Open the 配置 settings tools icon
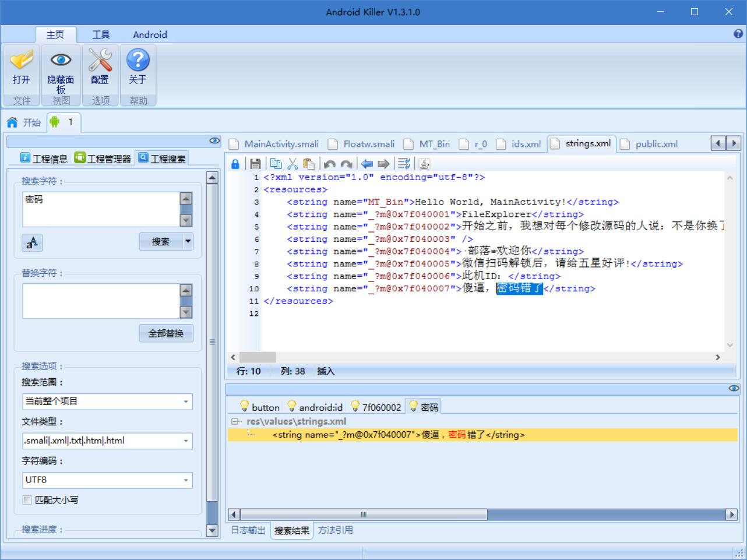Viewport: 747px width, 560px height. coord(100,69)
